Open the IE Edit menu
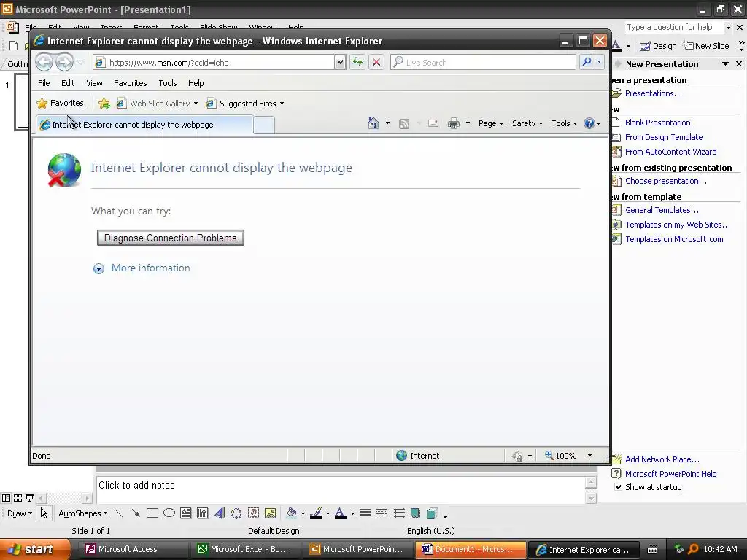The width and height of the screenshot is (747, 560). pyautogui.click(x=68, y=83)
